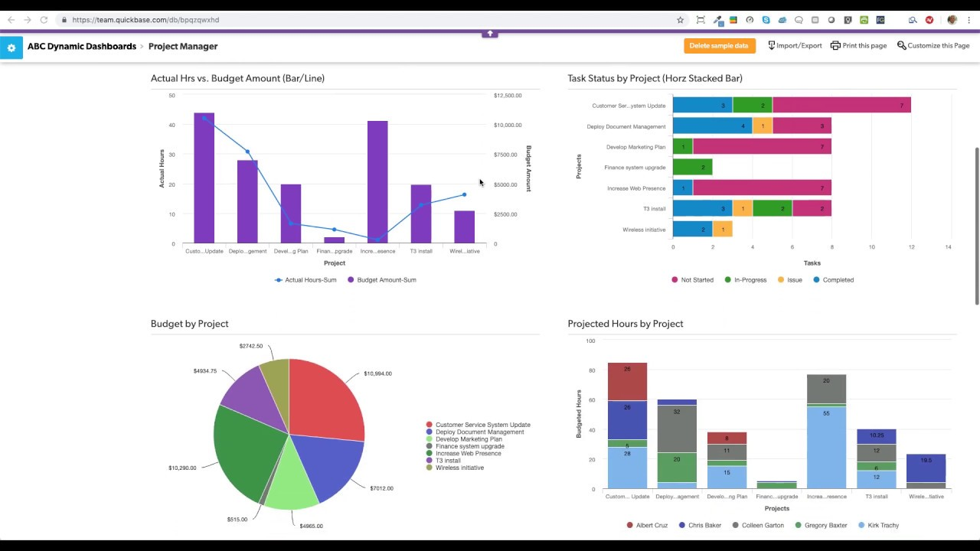Toggle Actual Hours-Sum legend item
Image resolution: width=980 pixels, height=551 pixels.
click(305, 280)
